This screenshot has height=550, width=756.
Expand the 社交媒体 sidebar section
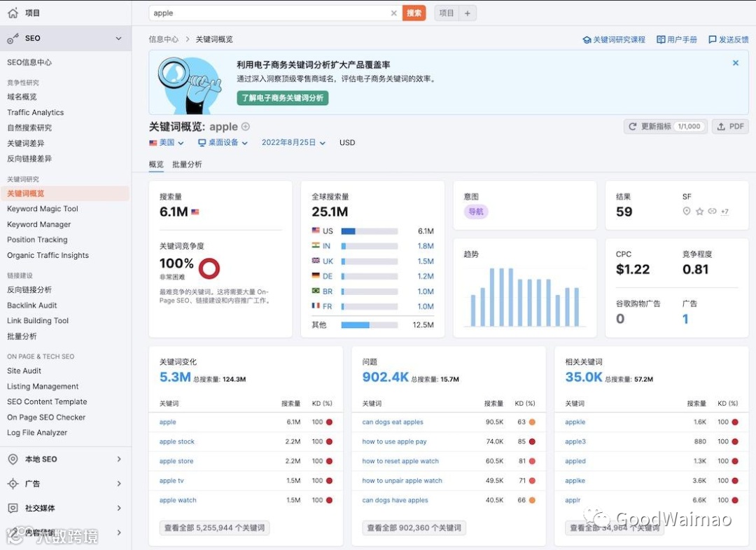(x=119, y=508)
